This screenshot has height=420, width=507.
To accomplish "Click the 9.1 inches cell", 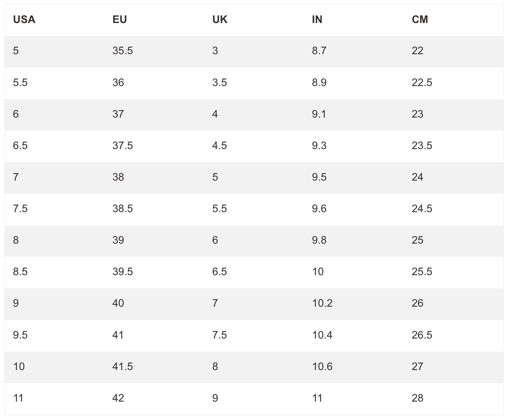I will point(319,114).
